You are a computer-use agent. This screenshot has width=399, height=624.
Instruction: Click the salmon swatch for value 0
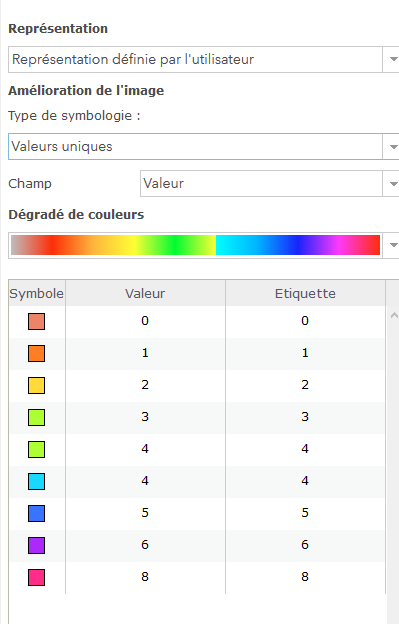coord(37,321)
